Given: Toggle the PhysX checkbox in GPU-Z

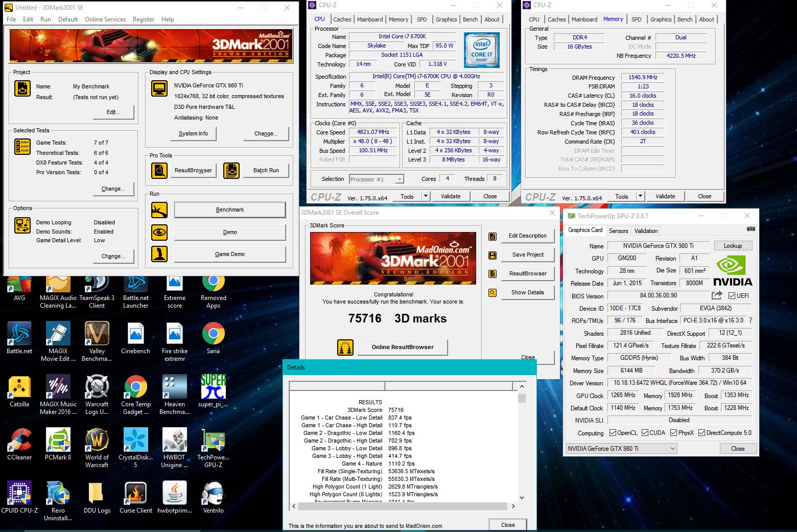Looking at the screenshot, I should 673,433.
